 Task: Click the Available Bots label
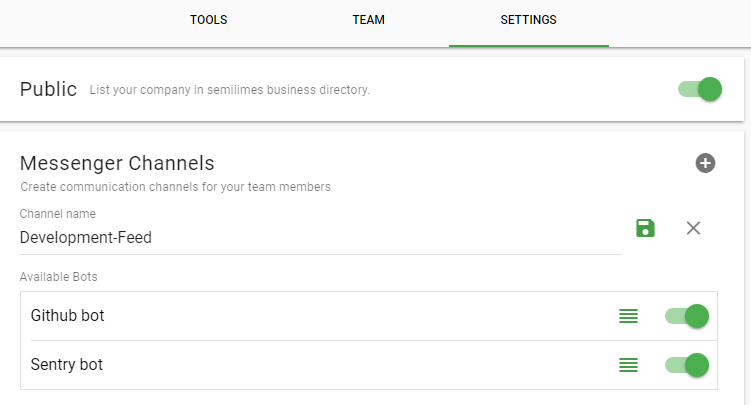tap(58, 277)
